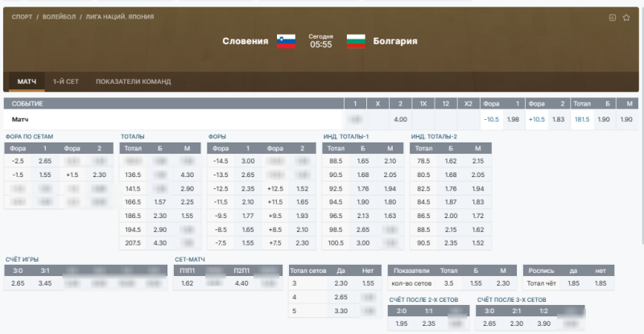Click the Bulgaria flag icon
Image resolution: width=644 pixels, height=334 pixels.
pos(356,41)
